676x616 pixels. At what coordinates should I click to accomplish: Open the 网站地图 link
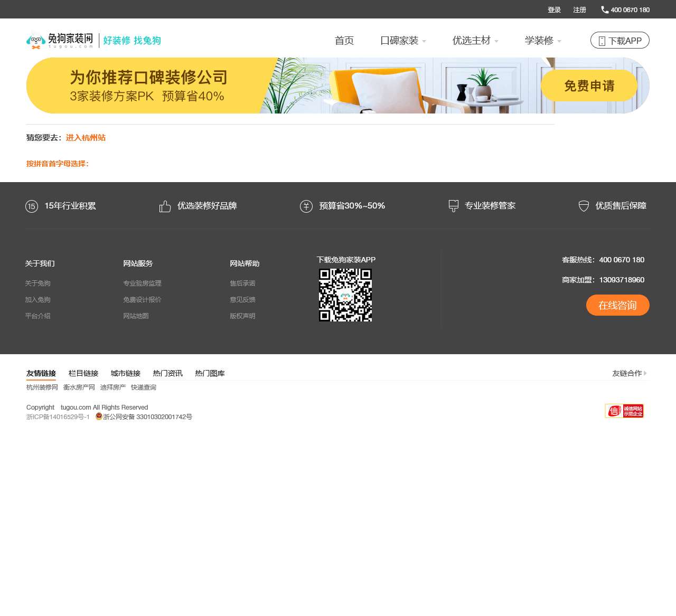pyautogui.click(x=136, y=316)
